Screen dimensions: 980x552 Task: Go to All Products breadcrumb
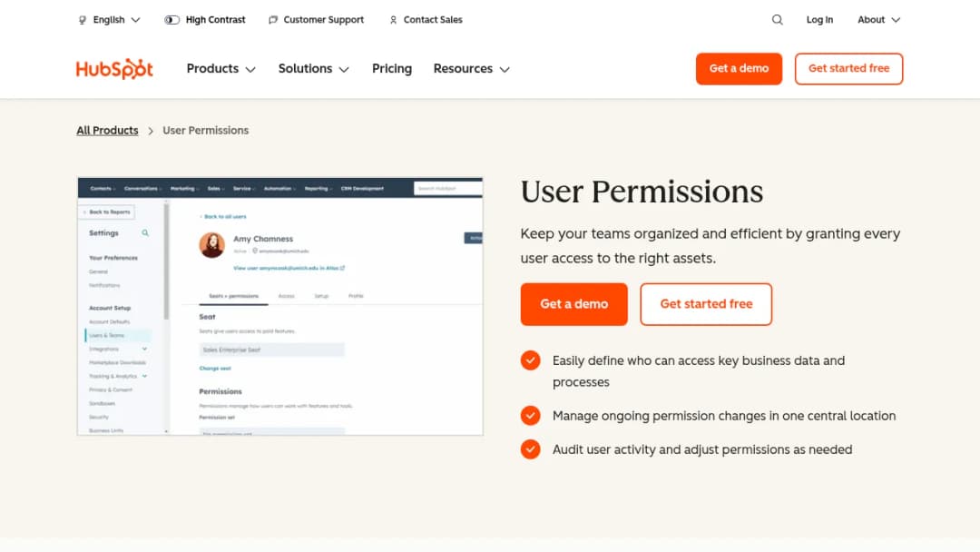[107, 130]
